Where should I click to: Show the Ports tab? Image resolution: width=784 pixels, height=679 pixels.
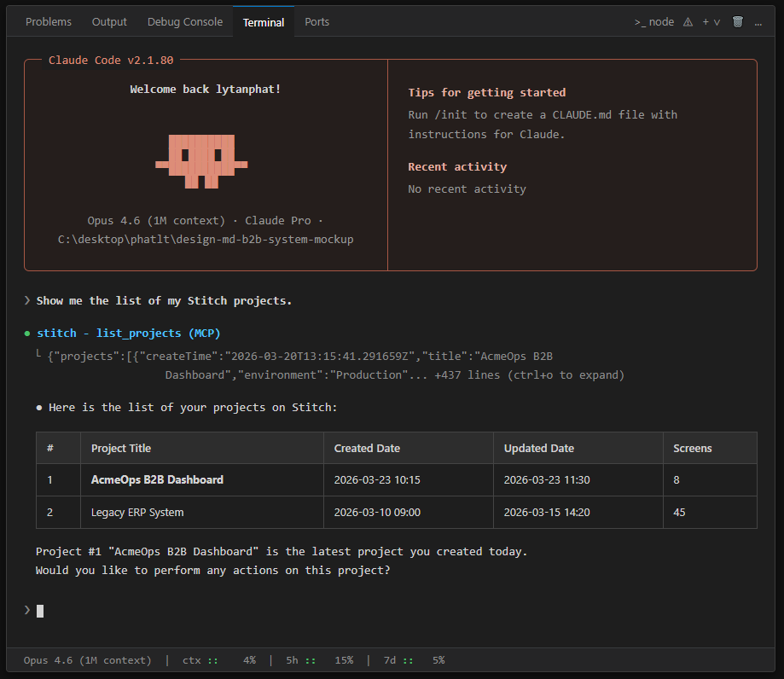coord(317,22)
